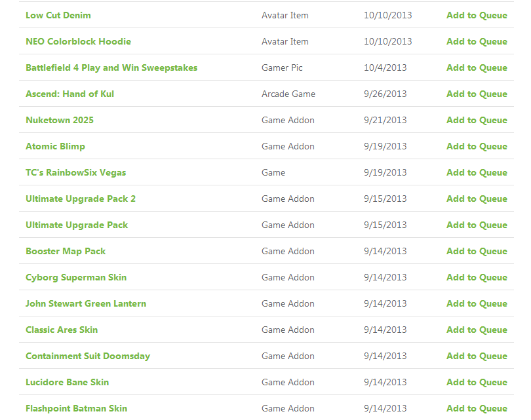Select Avatar Item type in Low Cut Denim row
The image size is (531, 420).
pyautogui.click(x=285, y=15)
